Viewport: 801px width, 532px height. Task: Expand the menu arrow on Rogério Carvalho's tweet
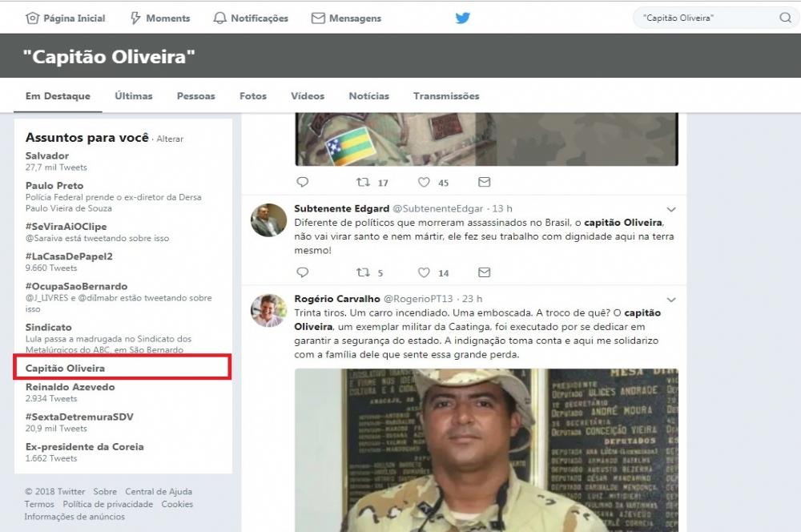[x=671, y=300]
